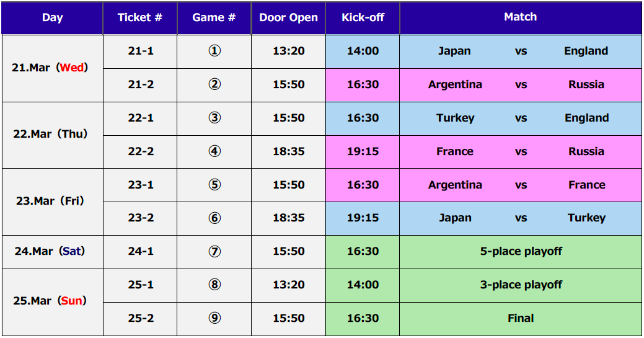
Task: Click the circled number 5 game icon
Action: [214, 185]
